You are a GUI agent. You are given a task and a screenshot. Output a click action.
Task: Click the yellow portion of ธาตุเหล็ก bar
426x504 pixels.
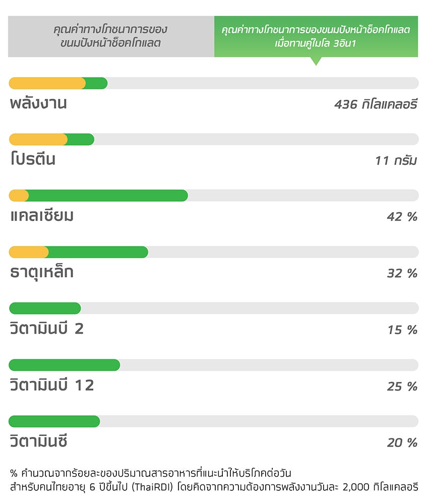29,252
